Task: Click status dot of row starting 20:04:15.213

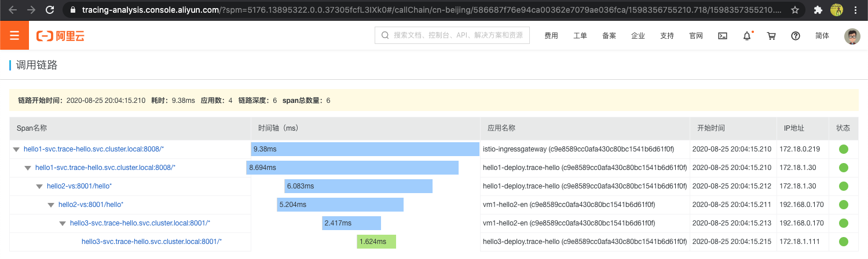Action: click(x=843, y=223)
